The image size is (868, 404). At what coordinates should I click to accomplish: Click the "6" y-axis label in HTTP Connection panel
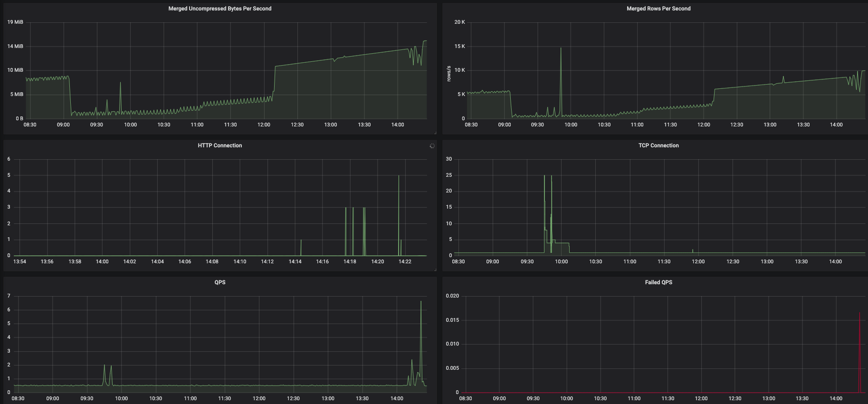(9, 159)
